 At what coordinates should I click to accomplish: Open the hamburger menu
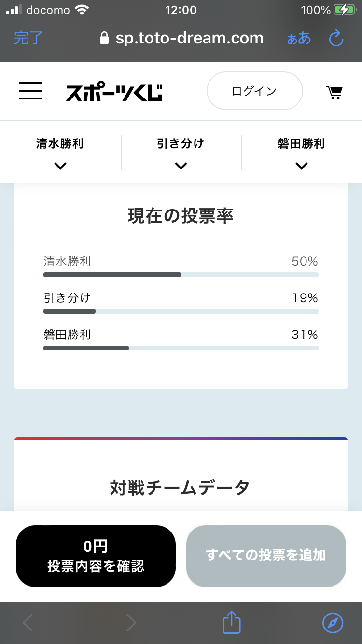(31, 91)
